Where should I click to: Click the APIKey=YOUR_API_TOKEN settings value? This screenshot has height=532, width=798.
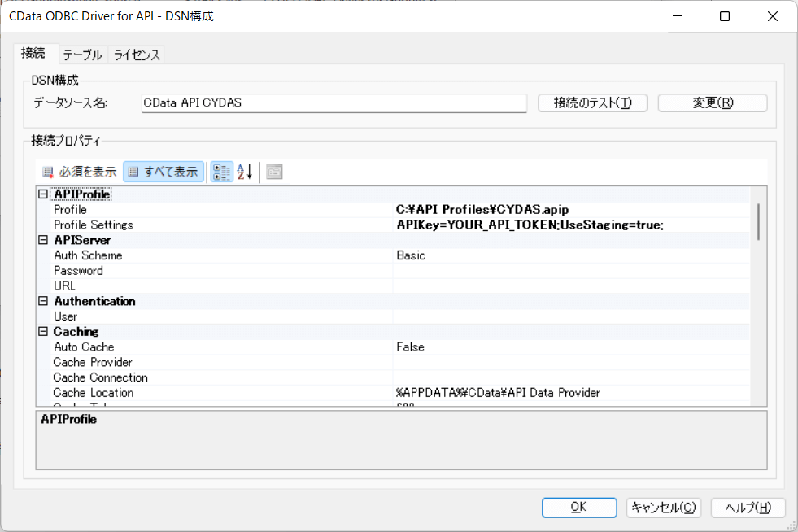tap(530, 225)
